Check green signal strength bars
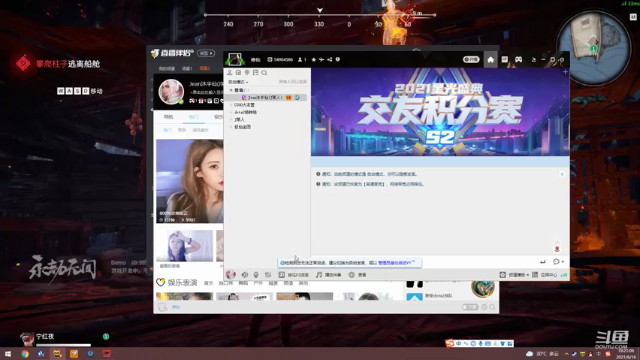This screenshot has height=360, width=640. [564, 275]
